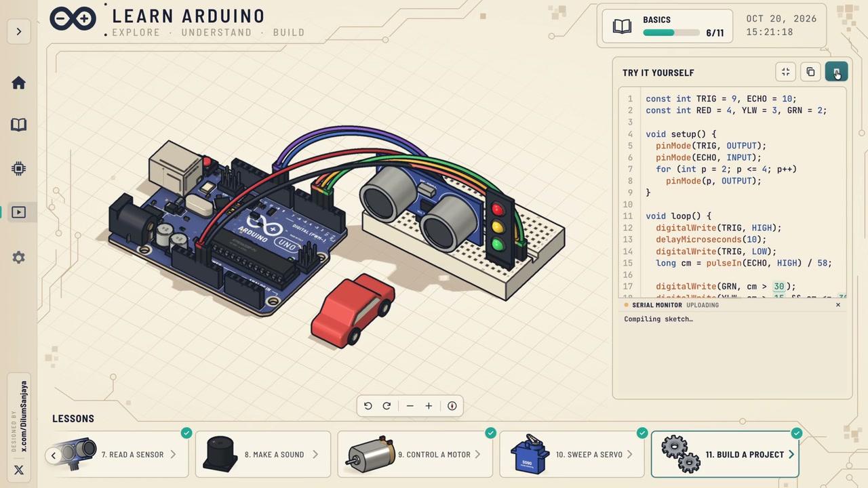Open lesson 8. Make a Sound
This screenshot has width=868, height=488.
[x=263, y=454]
